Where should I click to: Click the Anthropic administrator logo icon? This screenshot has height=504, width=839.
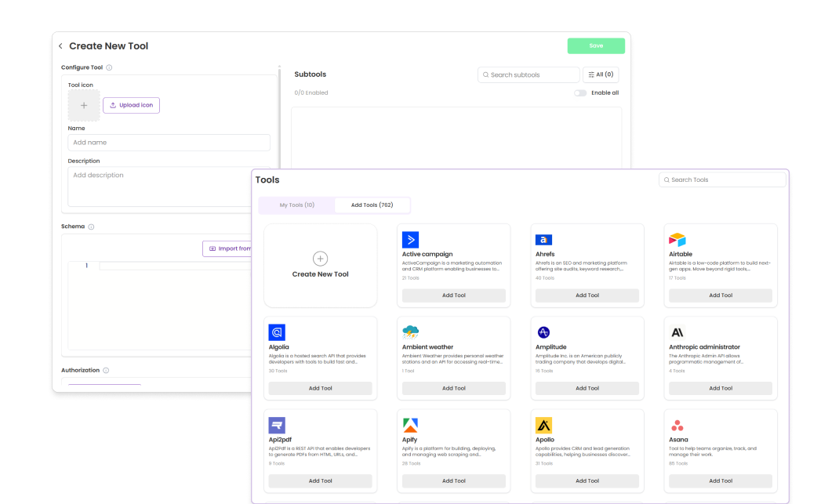pos(677,332)
